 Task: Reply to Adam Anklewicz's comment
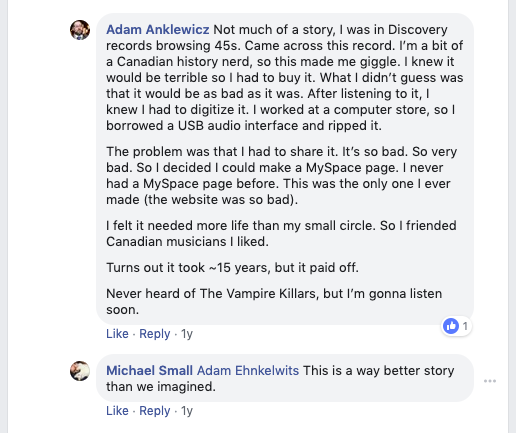(155, 334)
